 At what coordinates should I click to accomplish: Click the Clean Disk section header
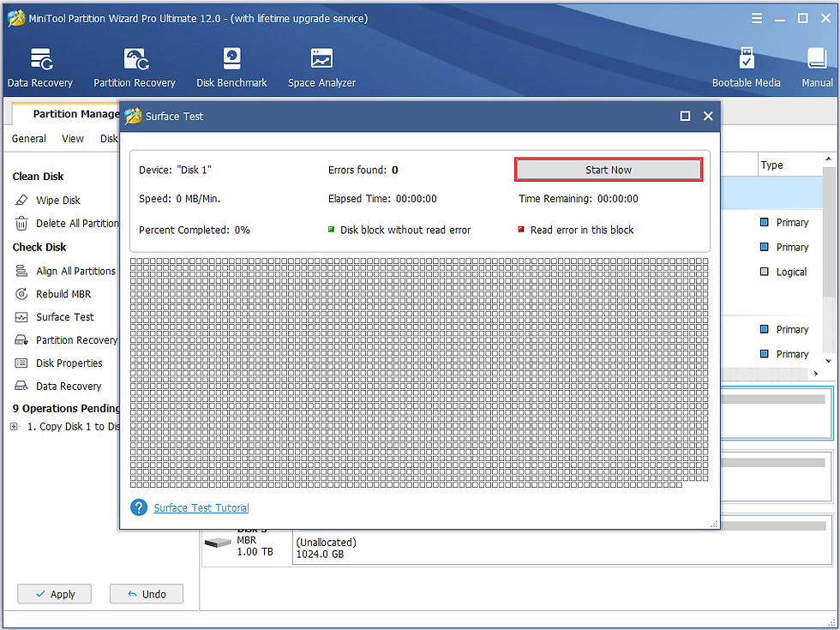tap(38, 177)
